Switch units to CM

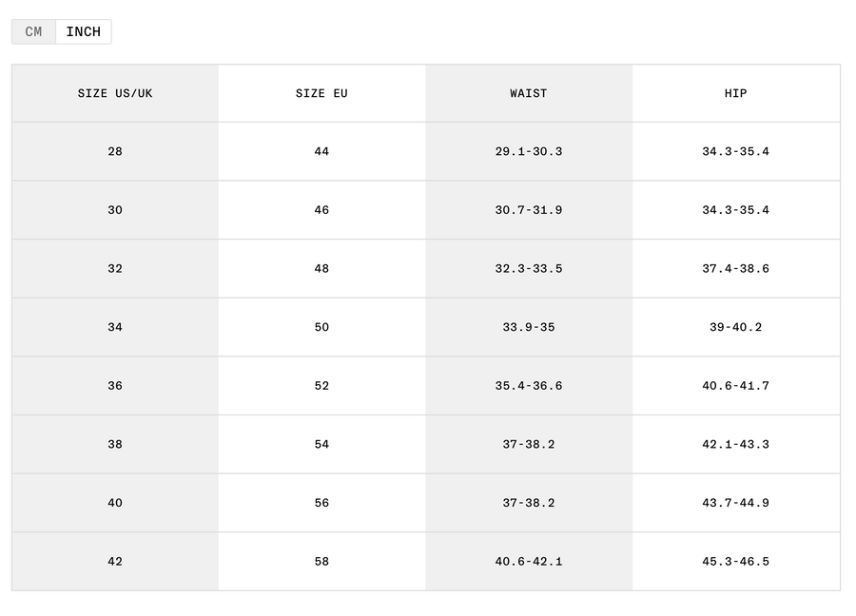click(x=33, y=31)
